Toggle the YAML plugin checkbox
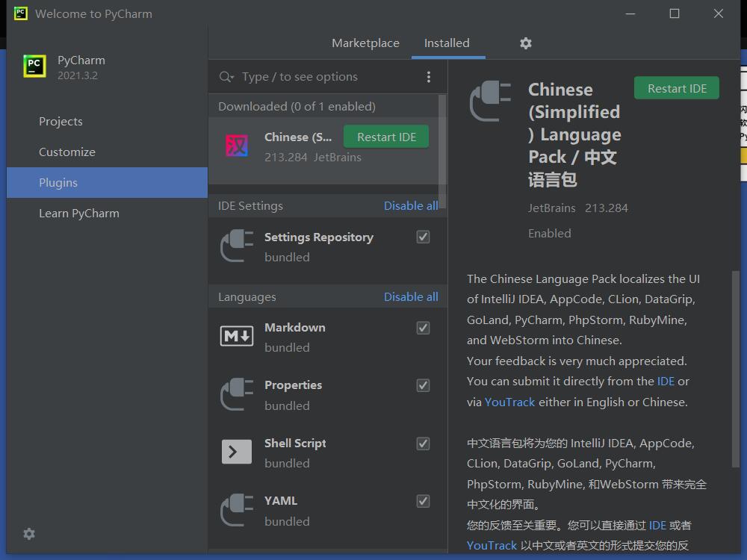Viewport: 747px width, 560px height. pyautogui.click(x=423, y=501)
